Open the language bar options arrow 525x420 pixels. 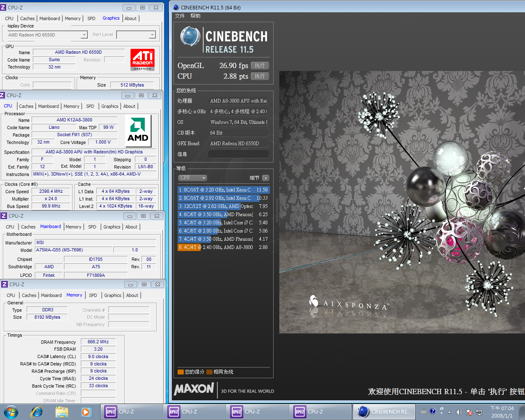[x=441, y=412]
